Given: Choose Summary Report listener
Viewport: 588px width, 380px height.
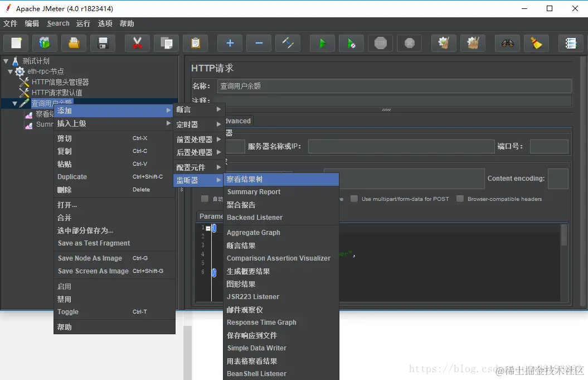Looking at the screenshot, I should click(281, 192).
